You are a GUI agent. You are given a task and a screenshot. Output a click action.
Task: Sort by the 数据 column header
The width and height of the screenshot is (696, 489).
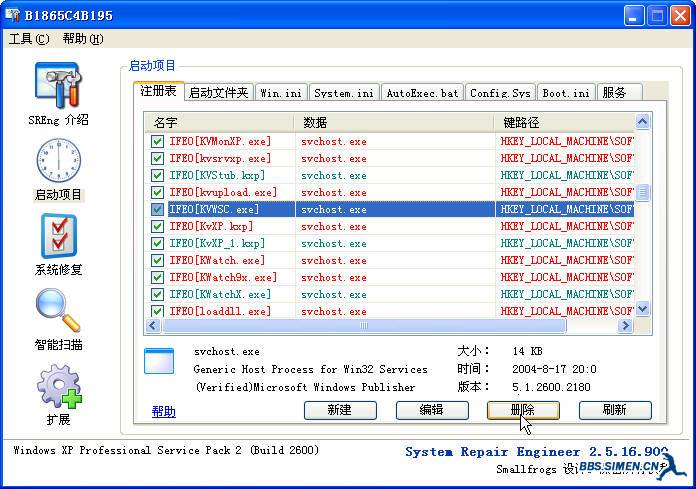pos(394,122)
